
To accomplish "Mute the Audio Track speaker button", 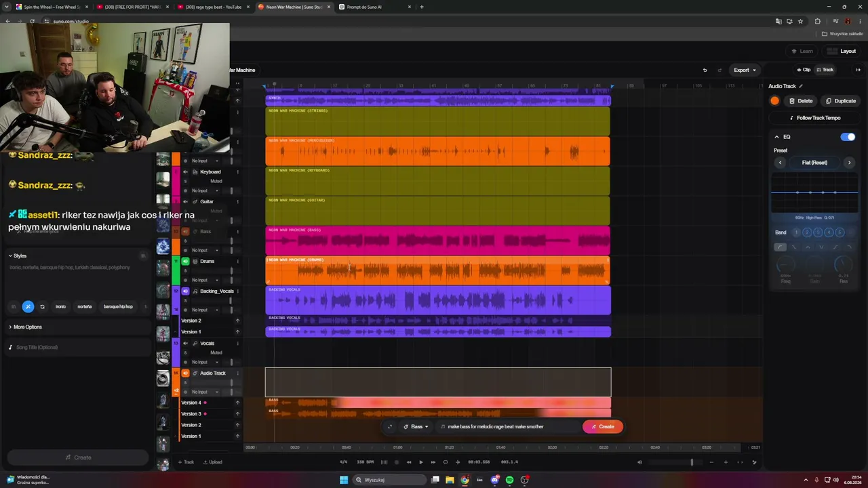I will 185,373.
